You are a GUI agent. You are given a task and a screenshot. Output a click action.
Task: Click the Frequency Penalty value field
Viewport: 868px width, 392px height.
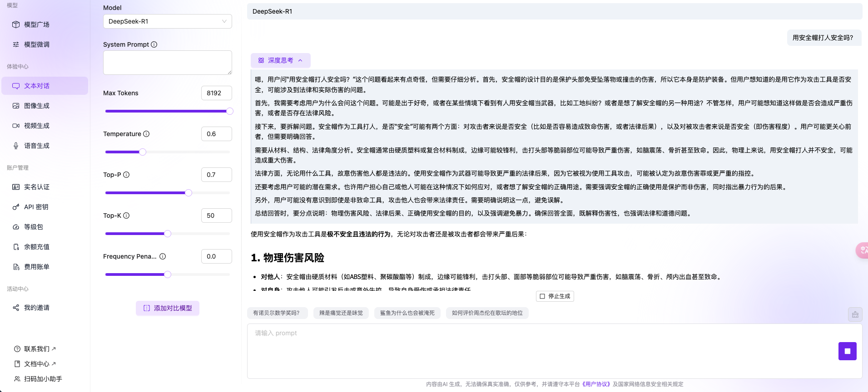pos(217,256)
